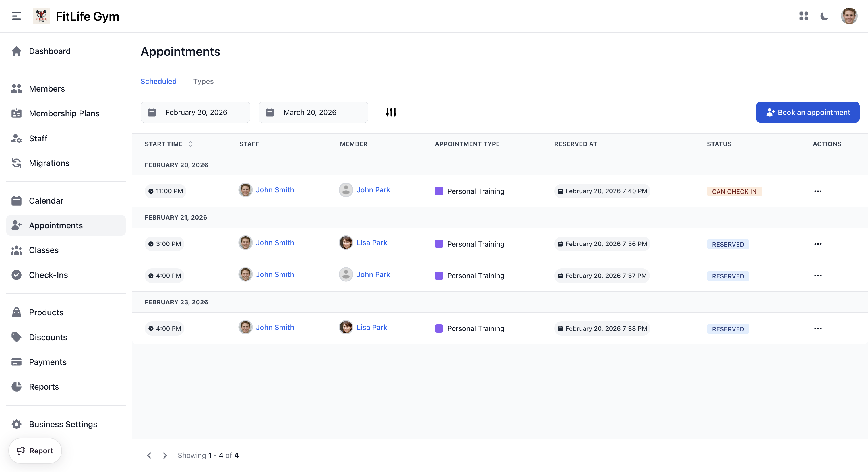Viewport: 868px width, 472px height.
Task: Select the Scheduled tab
Action: click(x=158, y=81)
